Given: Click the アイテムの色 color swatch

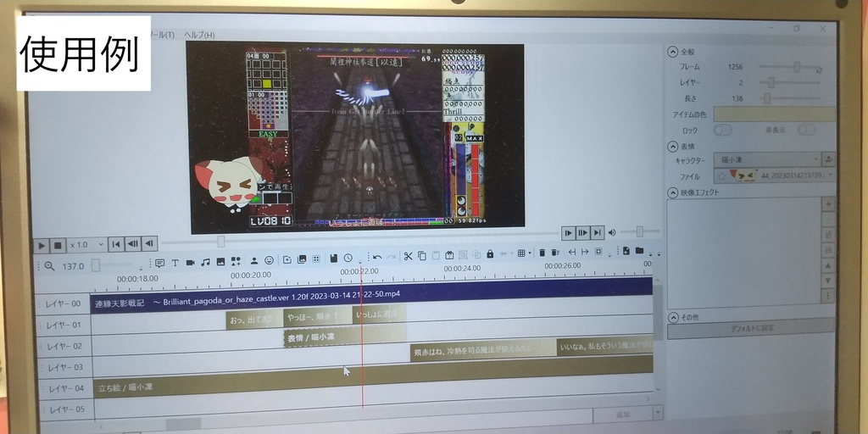Looking at the screenshot, I should (775, 114).
